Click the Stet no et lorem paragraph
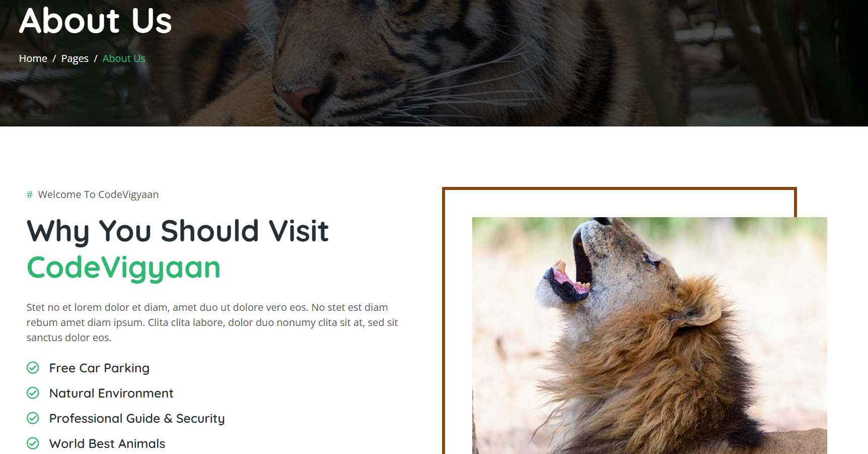Viewport: 868px width, 454px height. click(212, 322)
